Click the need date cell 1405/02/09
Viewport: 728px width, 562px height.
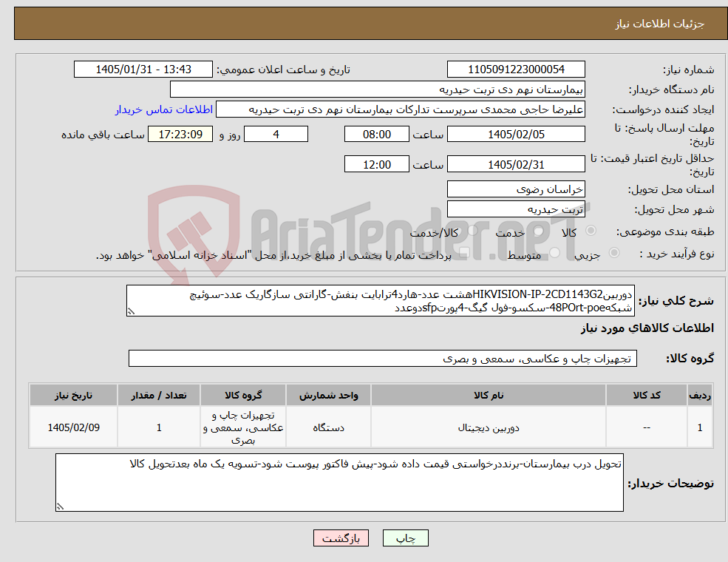click(73, 427)
